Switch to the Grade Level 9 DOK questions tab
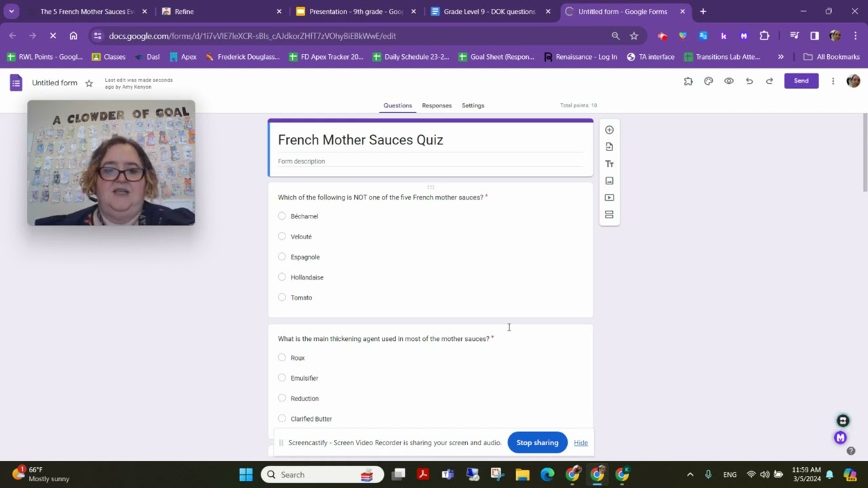 point(490,12)
